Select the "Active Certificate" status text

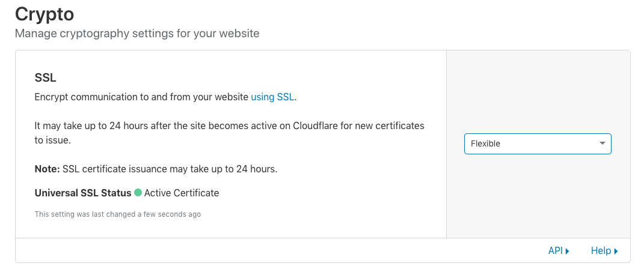(182, 193)
